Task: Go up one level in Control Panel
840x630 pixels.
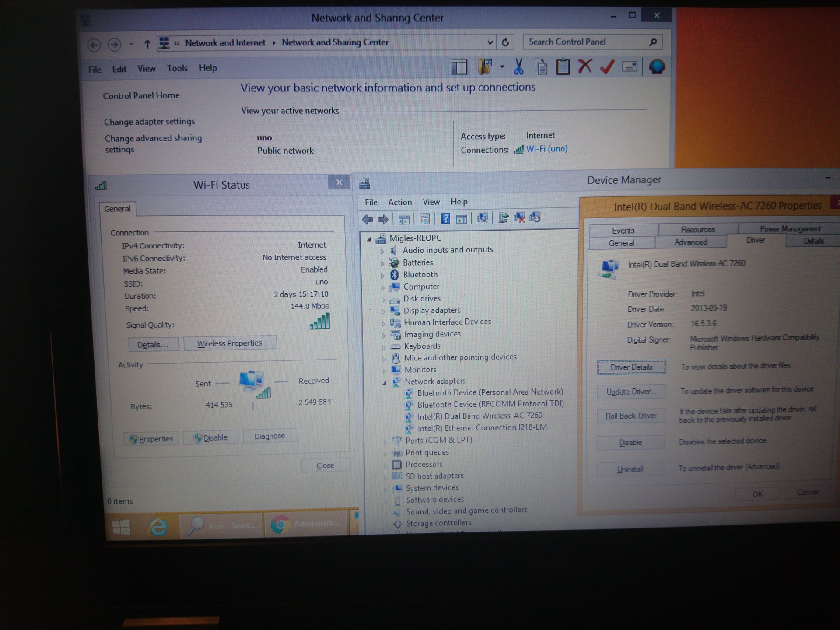Action: pyautogui.click(x=147, y=44)
